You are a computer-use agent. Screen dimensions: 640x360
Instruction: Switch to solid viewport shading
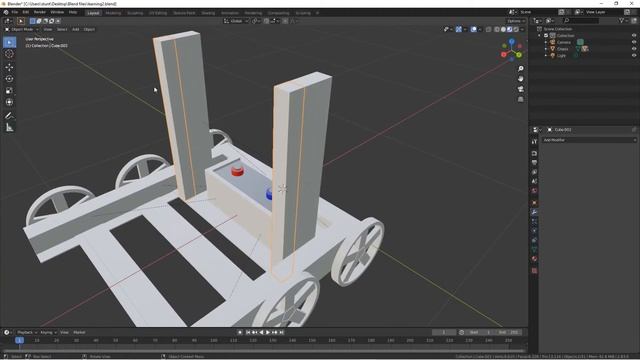[503, 29]
